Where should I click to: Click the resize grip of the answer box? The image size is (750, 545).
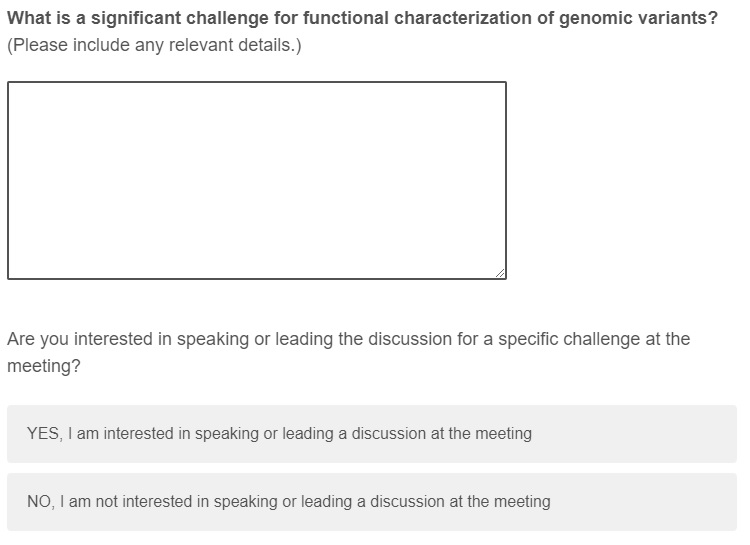click(500, 273)
